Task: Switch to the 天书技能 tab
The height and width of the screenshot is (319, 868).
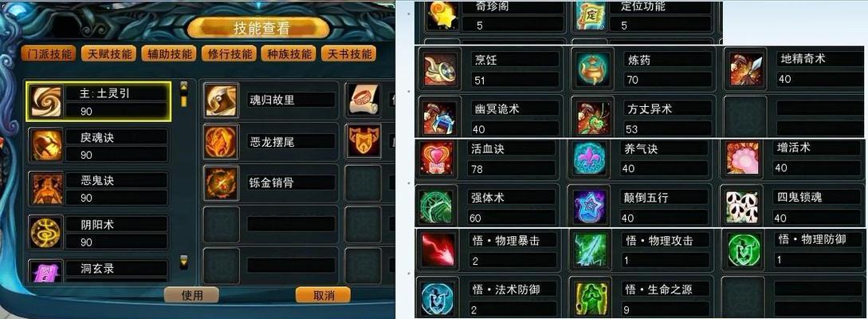Action: pyautogui.click(x=349, y=53)
